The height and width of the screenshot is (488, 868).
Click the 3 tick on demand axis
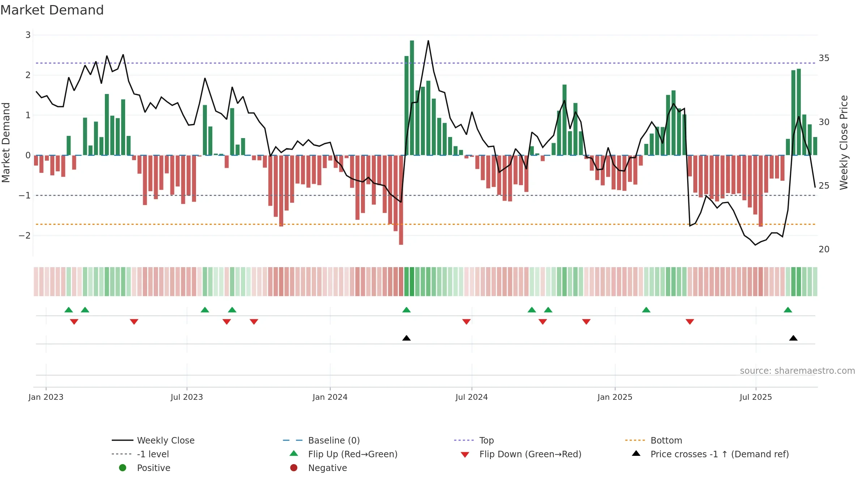click(28, 35)
